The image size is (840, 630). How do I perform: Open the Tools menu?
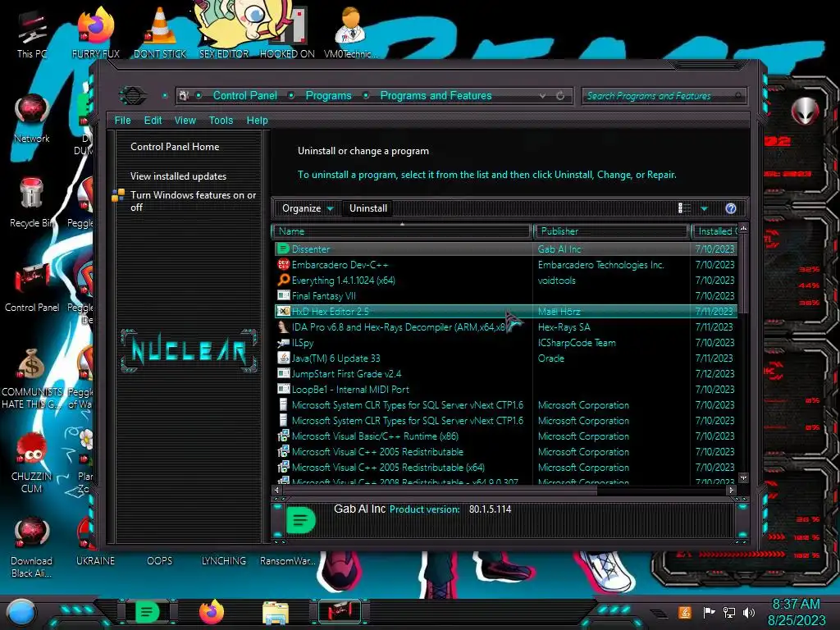click(x=221, y=121)
